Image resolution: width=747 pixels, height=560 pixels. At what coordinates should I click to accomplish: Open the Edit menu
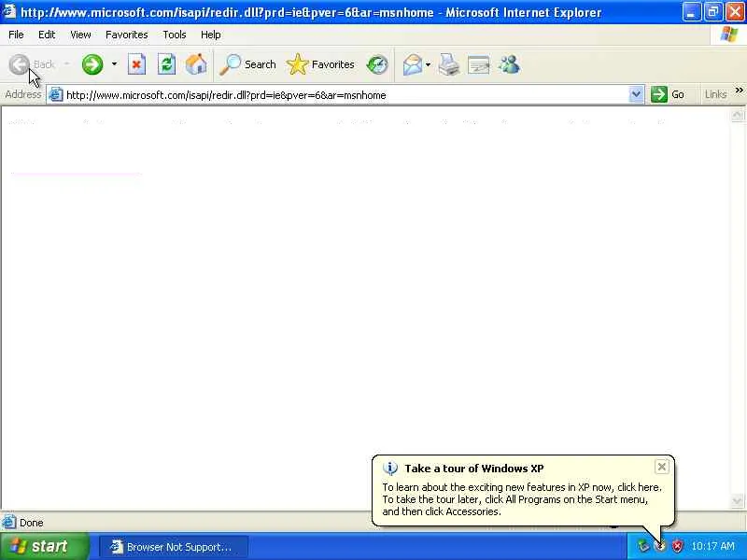point(47,35)
